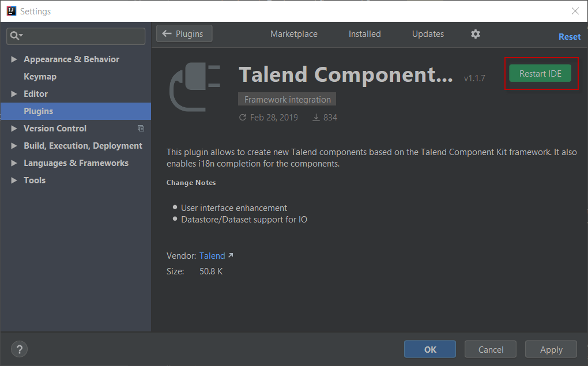This screenshot has height=366, width=588.
Task: Close the Settings window
Action: click(575, 11)
